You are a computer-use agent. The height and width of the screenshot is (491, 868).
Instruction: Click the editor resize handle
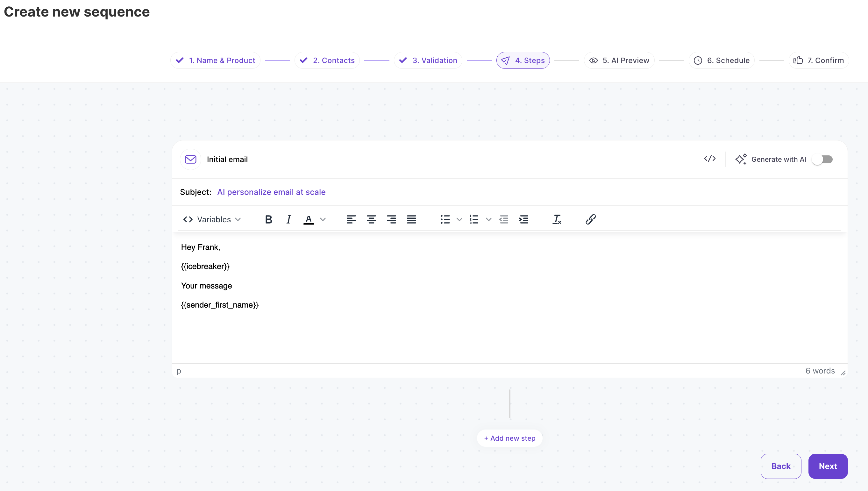click(x=843, y=373)
